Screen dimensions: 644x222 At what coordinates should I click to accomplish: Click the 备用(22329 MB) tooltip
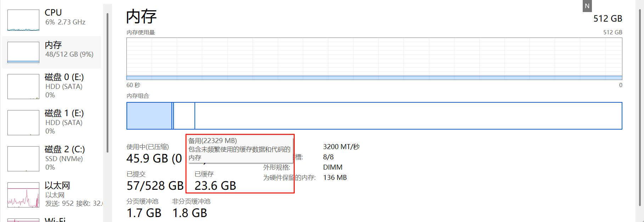pos(239,149)
